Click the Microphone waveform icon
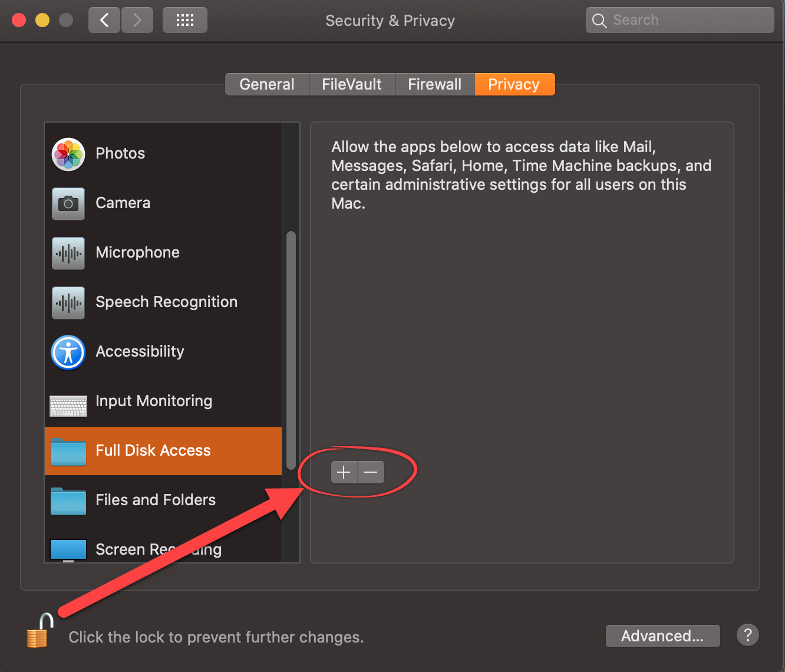This screenshot has height=672, width=785. pyautogui.click(x=68, y=253)
